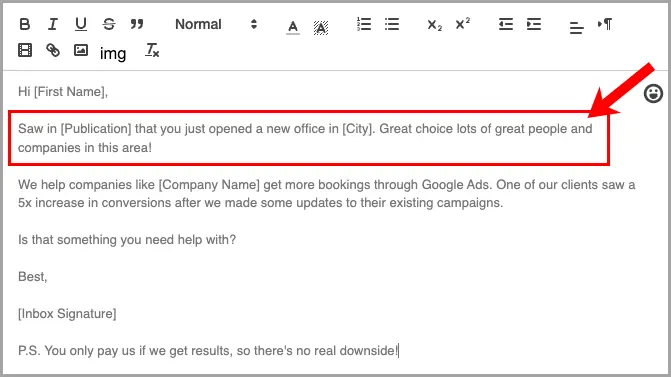Viewport: 671px width, 377px height.
Task: Toggle underline formatting
Action: [x=80, y=24]
